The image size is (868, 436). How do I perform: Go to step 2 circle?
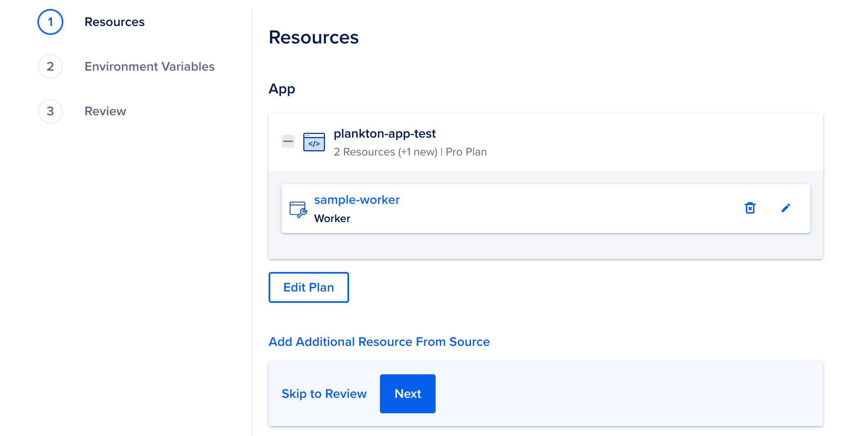click(50, 67)
